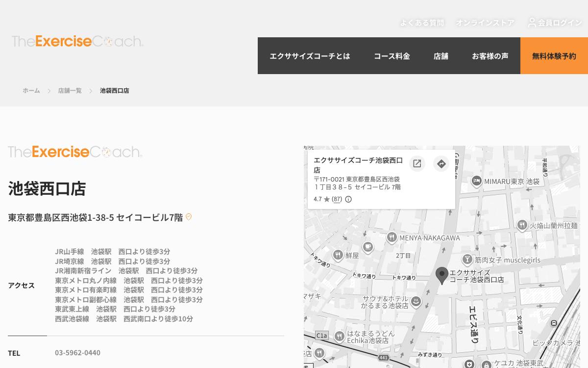Viewport: 588px width, 368px height.
Task: Click the ビックカメラ 池袋 map label
Action: (556, 342)
